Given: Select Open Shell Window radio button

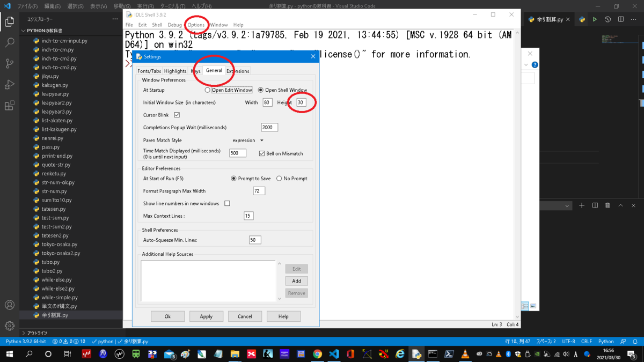Looking at the screenshot, I should pos(260,90).
